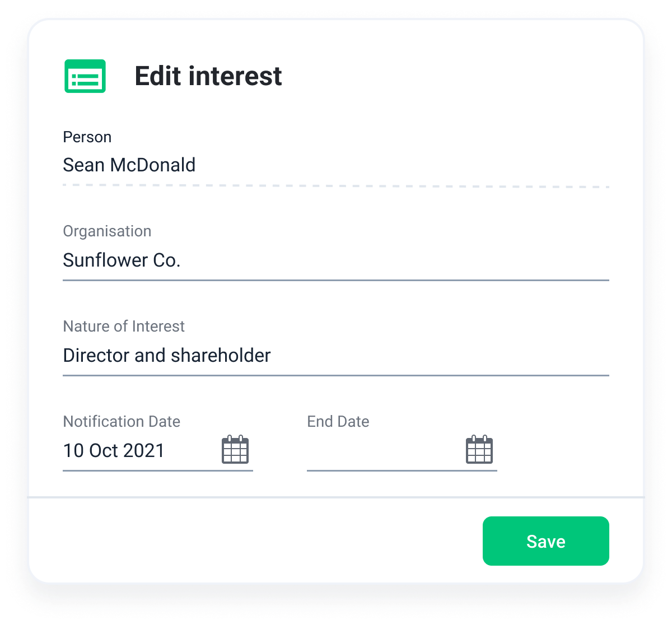This screenshot has width=672, height=634.
Task: Click the Person label above Sean McDonald
Action: pos(87,137)
